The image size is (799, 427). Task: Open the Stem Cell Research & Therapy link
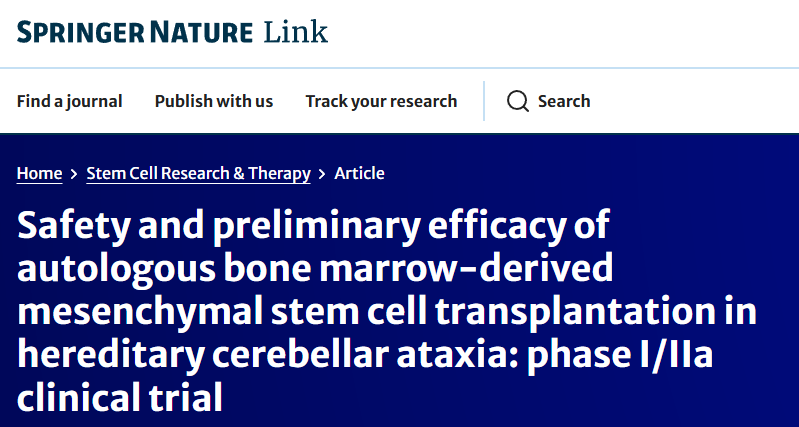coord(198,174)
